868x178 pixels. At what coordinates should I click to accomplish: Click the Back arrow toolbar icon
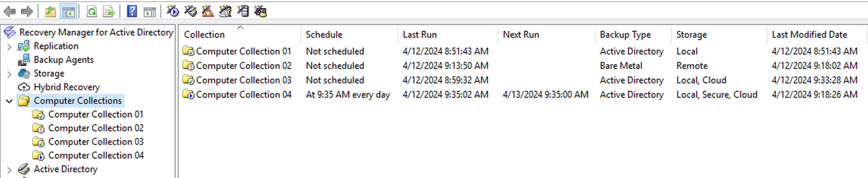coord(9,11)
